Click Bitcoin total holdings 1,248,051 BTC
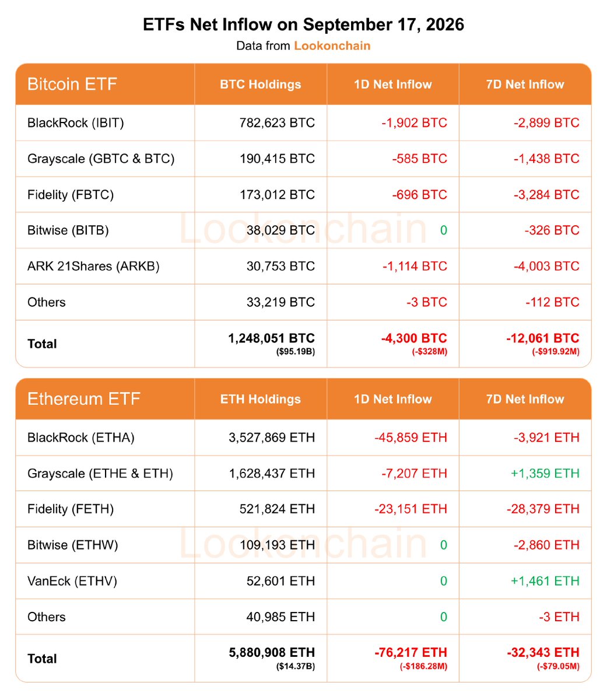Image resolution: width=607 pixels, height=700 pixels. coord(272,338)
